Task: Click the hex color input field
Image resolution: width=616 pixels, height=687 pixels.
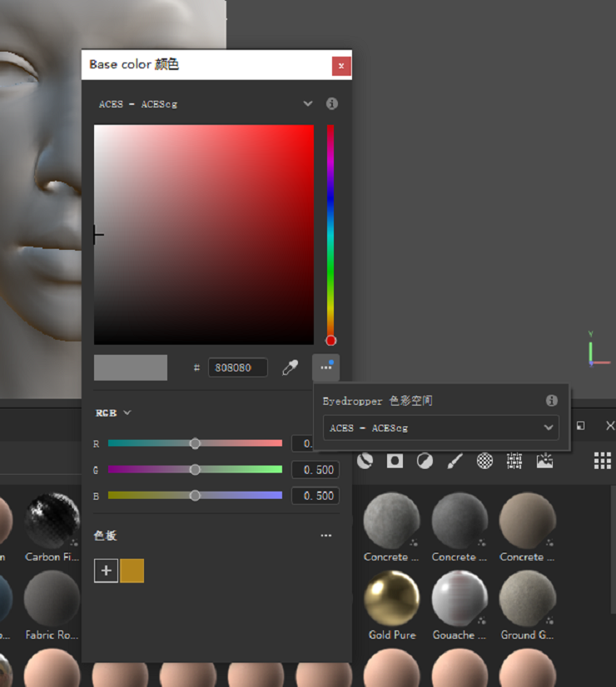Action: (x=238, y=367)
